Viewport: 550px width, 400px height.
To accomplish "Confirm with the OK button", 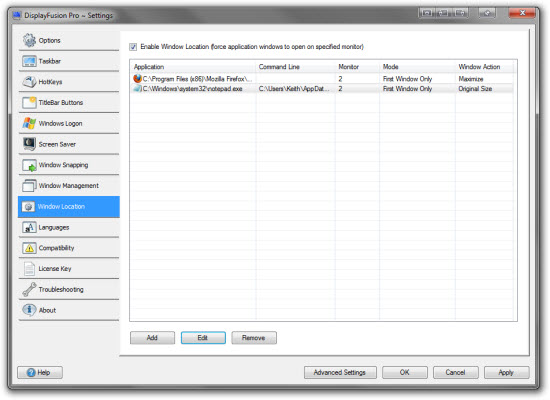I will pyautogui.click(x=405, y=372).
